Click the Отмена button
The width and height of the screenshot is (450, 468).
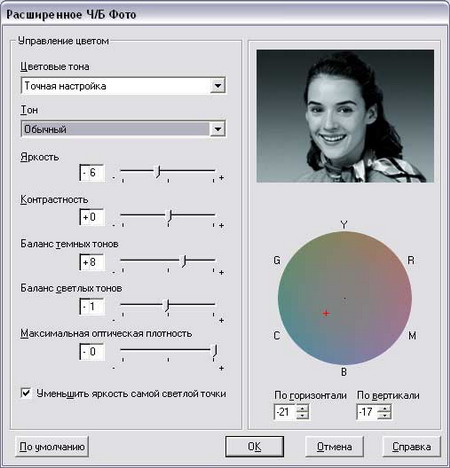click(334, 447)
